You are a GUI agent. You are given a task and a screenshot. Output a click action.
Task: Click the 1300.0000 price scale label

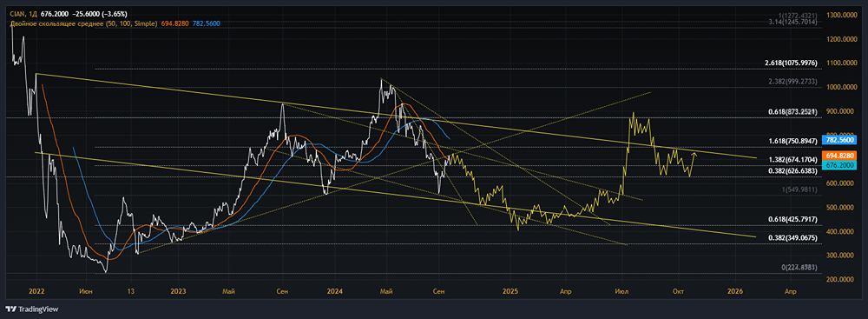(x=841, y=15)
